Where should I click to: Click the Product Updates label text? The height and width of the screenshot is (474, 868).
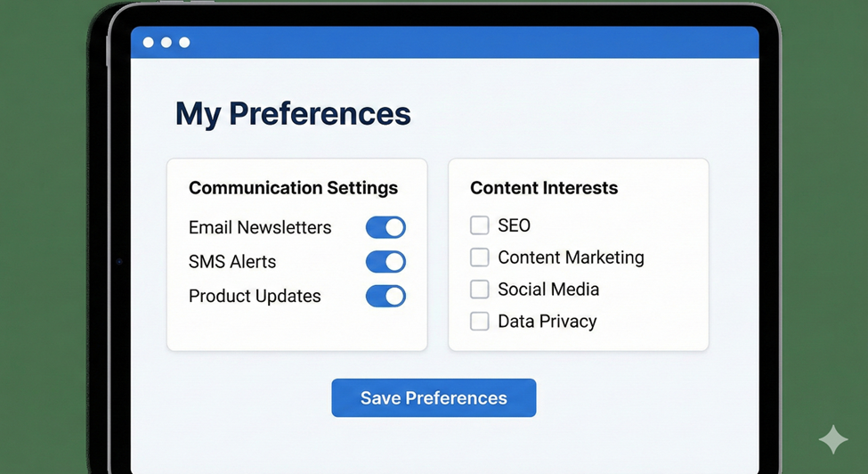(255, 296)
